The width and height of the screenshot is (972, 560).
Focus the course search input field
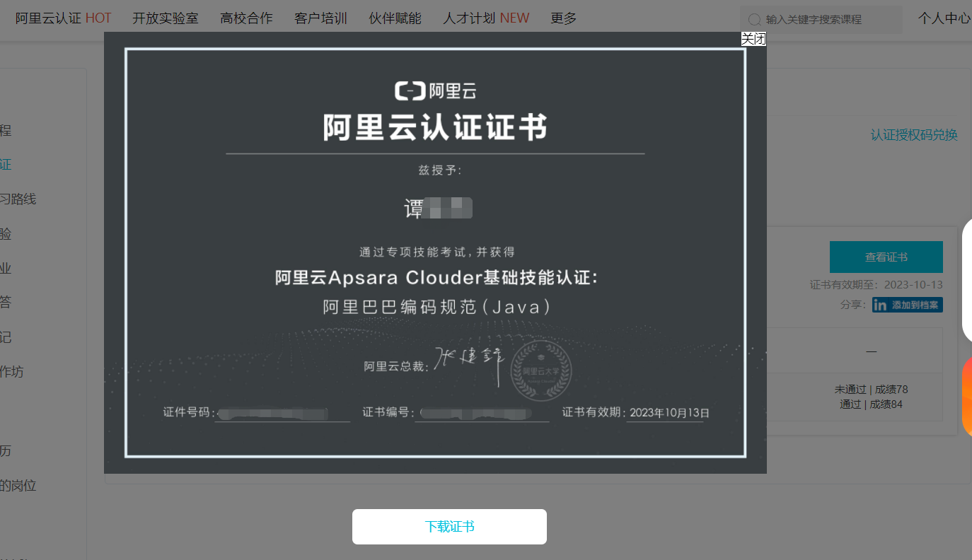click(x=821, y=20)
